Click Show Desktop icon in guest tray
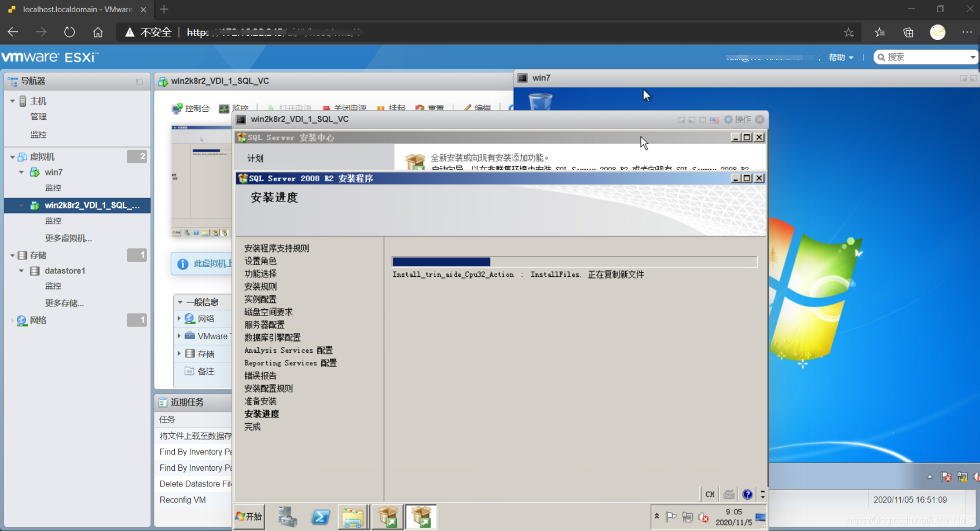980x531 pixels. pyautogui.click(x=761, y=517)
